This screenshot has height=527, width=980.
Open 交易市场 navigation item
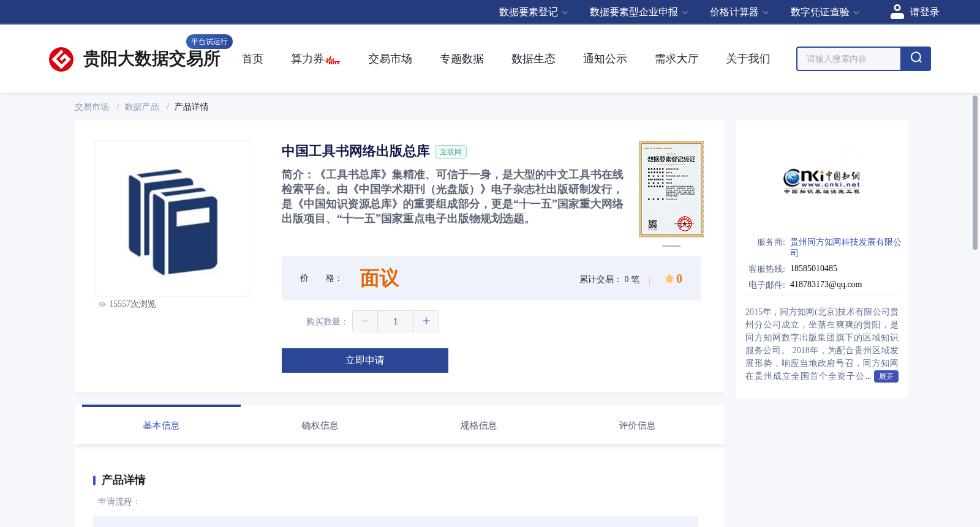coord(390,59)
